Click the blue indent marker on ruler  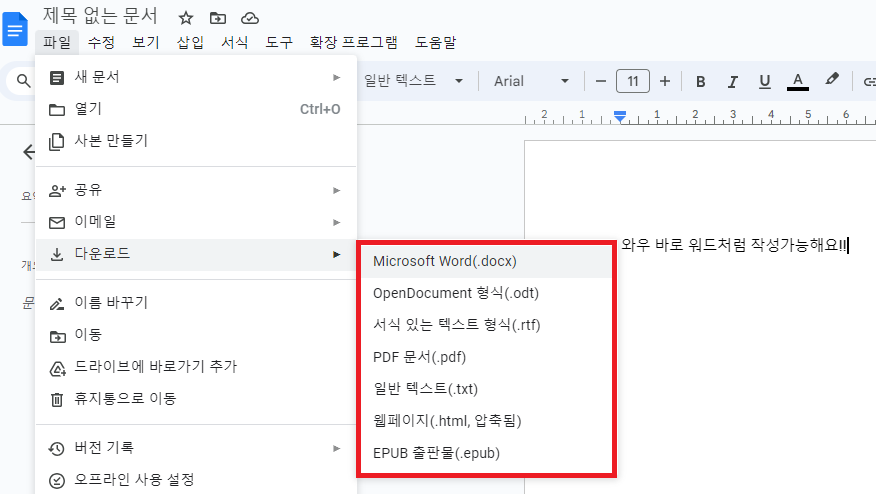pos(620,116)
